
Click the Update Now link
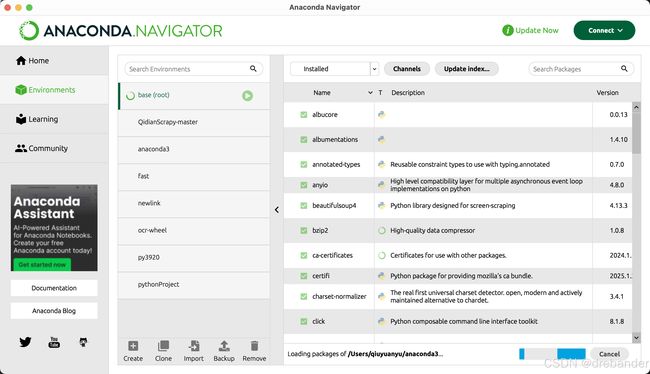537,30
